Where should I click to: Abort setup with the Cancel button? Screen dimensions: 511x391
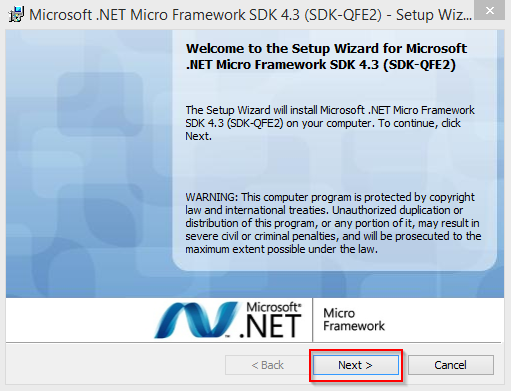click(451, 365)
